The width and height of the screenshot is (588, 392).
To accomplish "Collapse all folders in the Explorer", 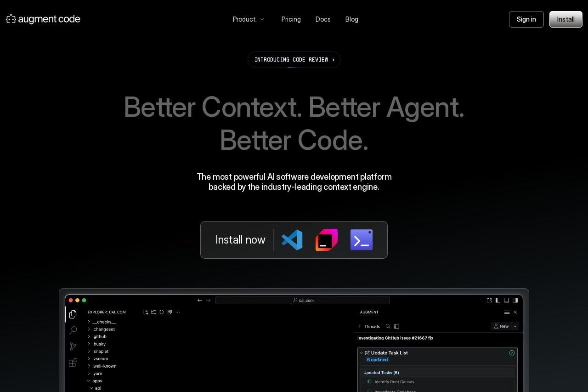I will 170,312.
